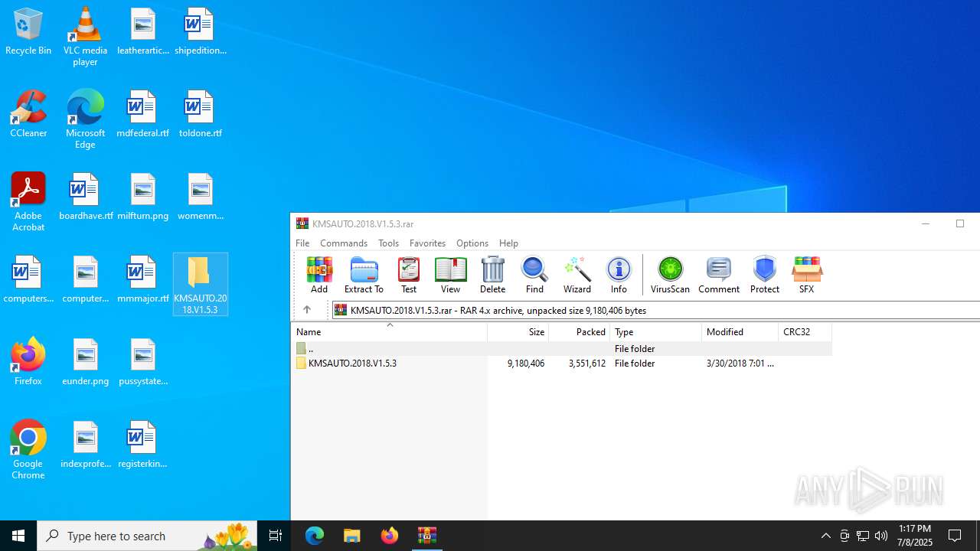980x551 pixels.
Task: Select the Recycle Bin desktop icon
Action: tap(28, 32)
